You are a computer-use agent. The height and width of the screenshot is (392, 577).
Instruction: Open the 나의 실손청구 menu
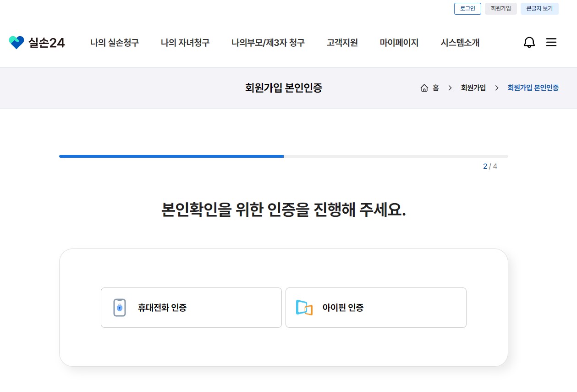(x=114, y=43)
